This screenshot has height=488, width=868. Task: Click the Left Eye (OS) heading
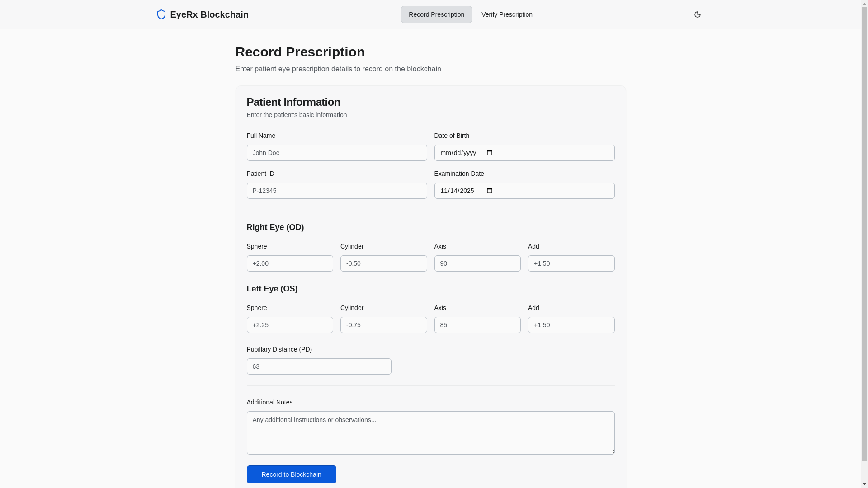(272, 289)
